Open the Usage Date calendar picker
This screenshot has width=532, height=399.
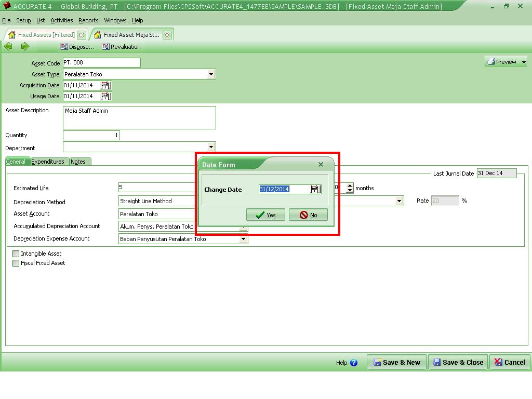(x=105, y=96)
